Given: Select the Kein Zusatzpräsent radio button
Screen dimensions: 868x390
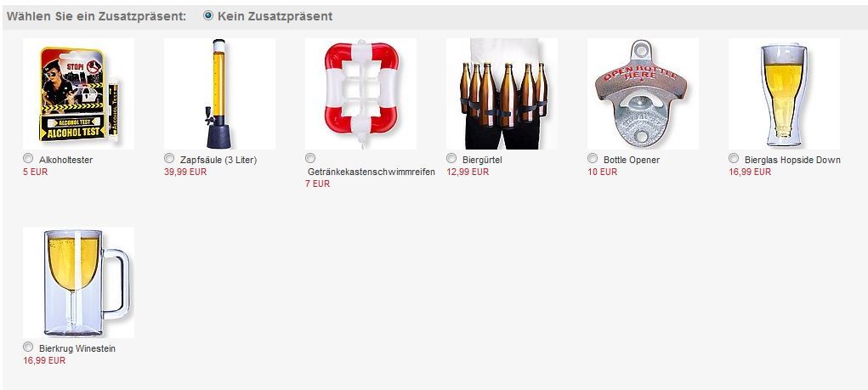Looking at the screenshot, I should coord(208,15).
